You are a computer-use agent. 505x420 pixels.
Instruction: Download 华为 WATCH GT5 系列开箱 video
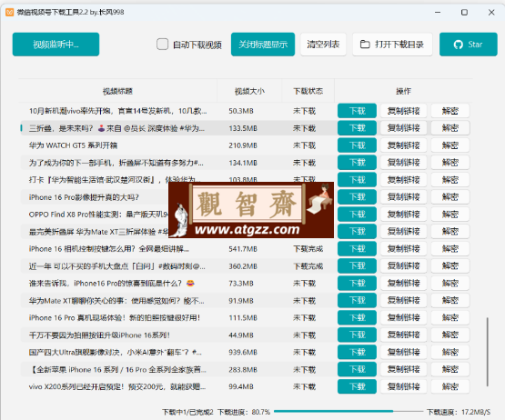coord(357,145)
